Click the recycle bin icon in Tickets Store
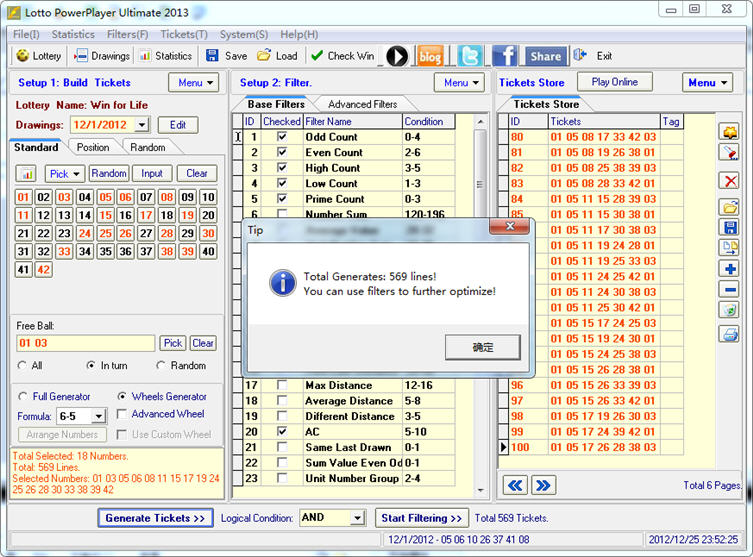The height and width of the screenshot is (557, 753). 729,310
